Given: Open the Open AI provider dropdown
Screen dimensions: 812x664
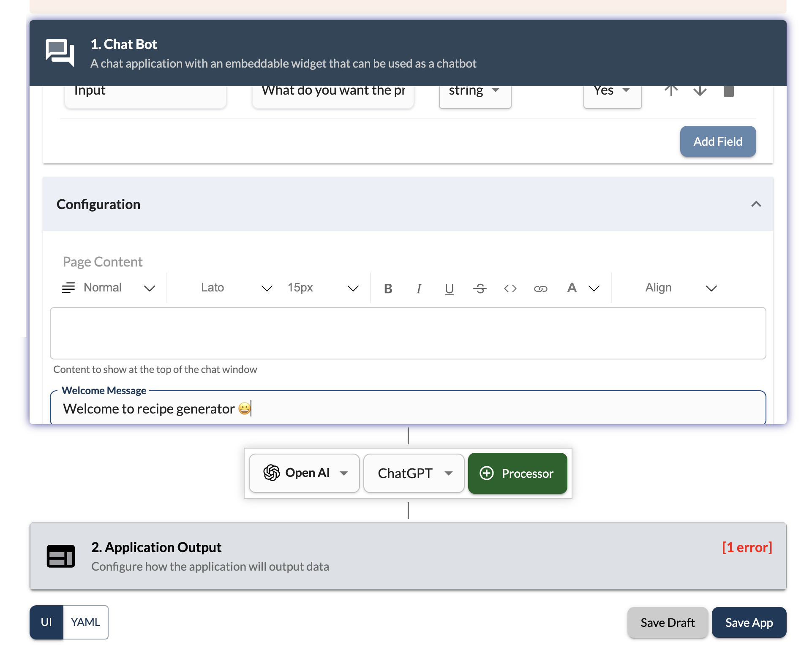Looking at the screenshot, I should [304, 473].
